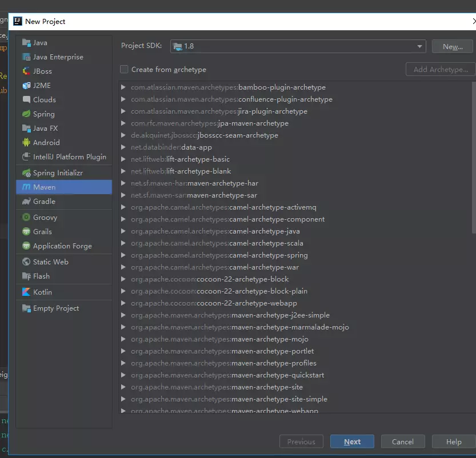Expand jpa-maven-archetype node
This screenshot has height=458, width=476.
(123, 123)
